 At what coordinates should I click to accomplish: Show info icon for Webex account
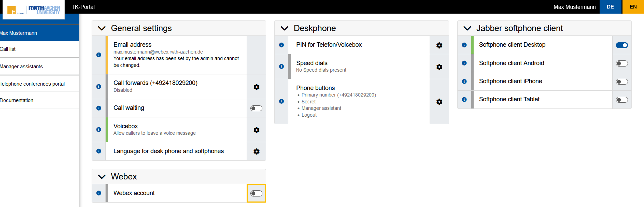(99, 193)
